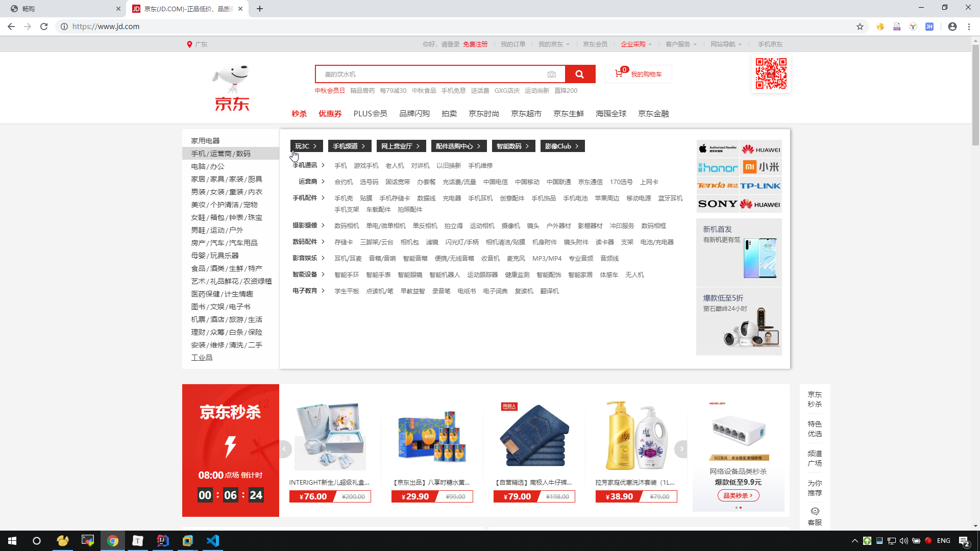Open 手机频道 channel tab

tap(350, 146)
